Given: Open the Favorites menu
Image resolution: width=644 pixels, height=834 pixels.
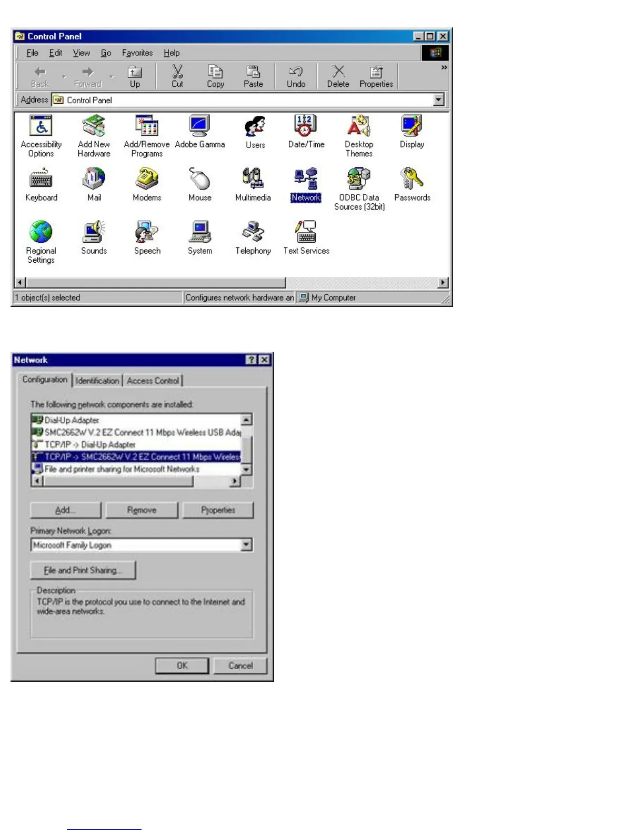Looking at the screenshot, I should pos(137,53).
